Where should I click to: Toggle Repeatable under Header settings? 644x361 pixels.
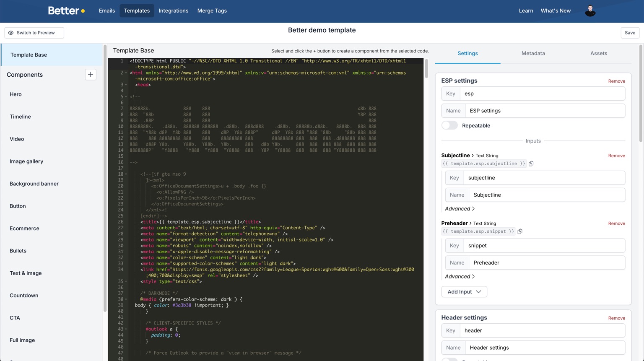click(x=449, y=360)
